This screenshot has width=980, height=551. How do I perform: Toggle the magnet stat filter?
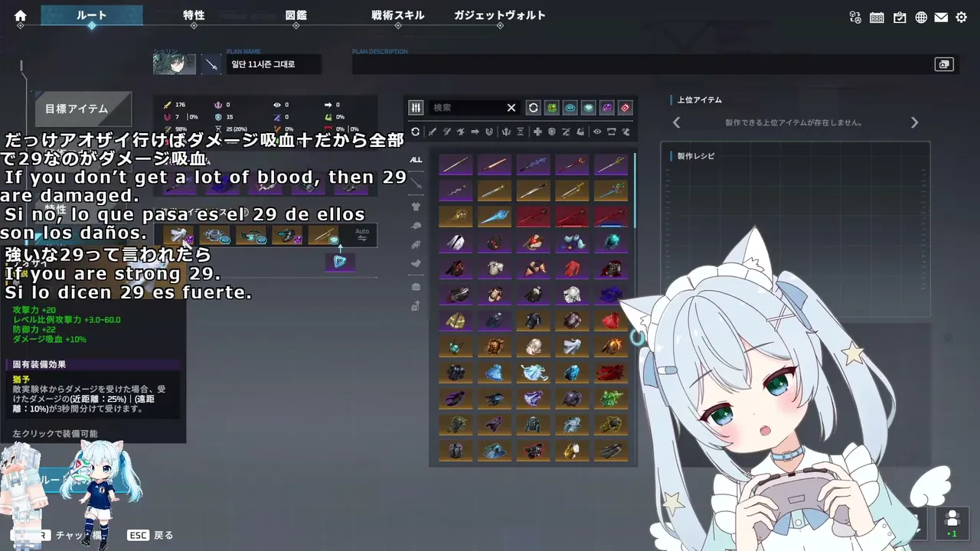point(488,132)
